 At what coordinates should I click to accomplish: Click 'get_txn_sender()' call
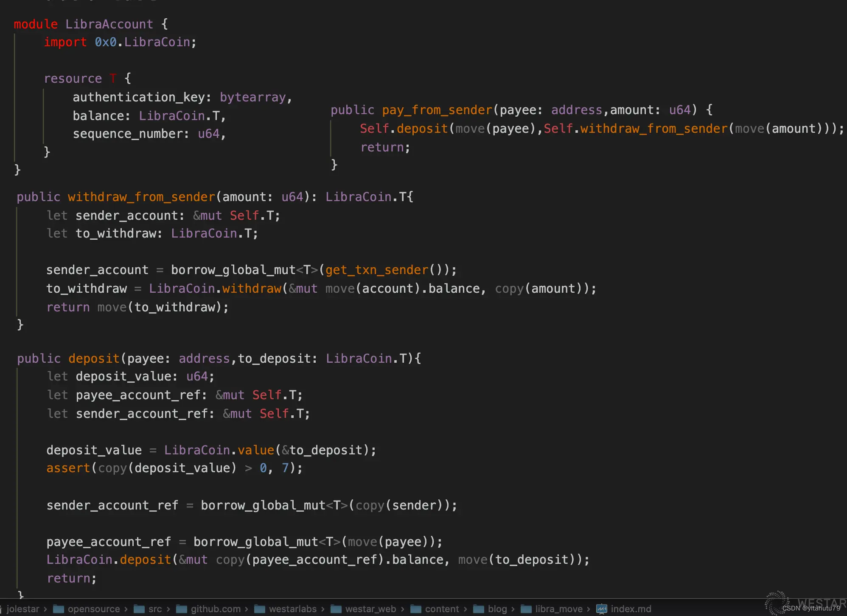coord(384,270)
